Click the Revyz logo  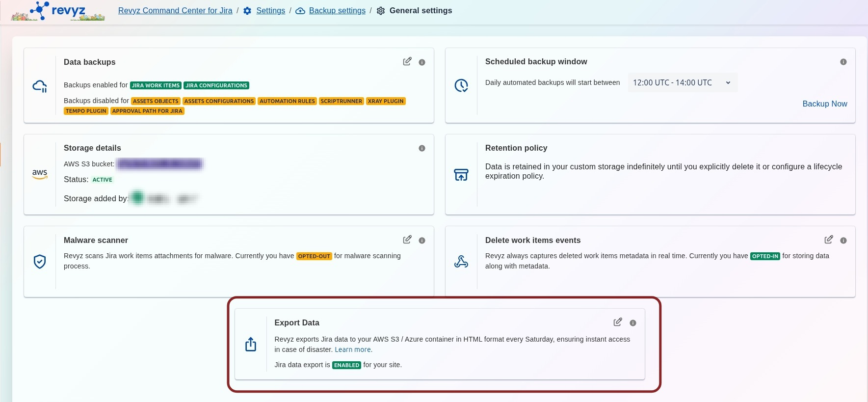click(58, 11)
